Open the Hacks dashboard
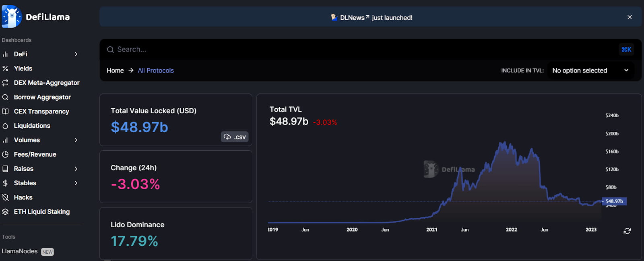 (x=23, y=197)
